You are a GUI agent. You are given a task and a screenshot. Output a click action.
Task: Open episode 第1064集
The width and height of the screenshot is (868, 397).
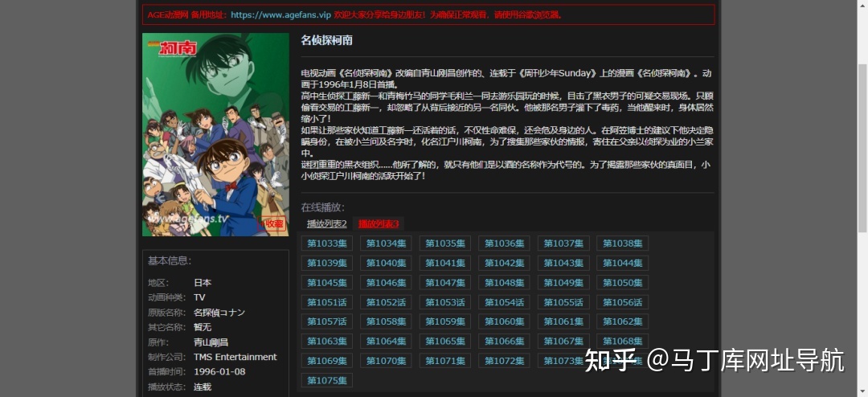[386, 342]
